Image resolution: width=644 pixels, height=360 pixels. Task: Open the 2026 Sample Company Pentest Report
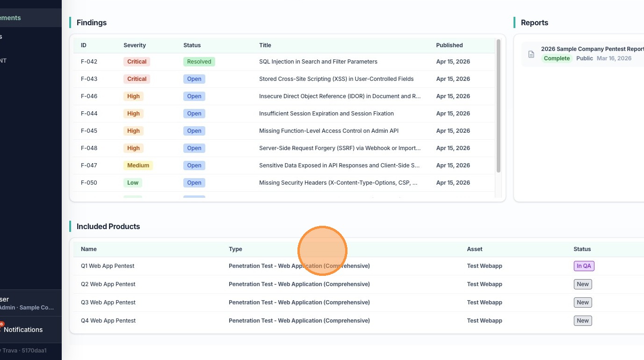pos(592,49)
